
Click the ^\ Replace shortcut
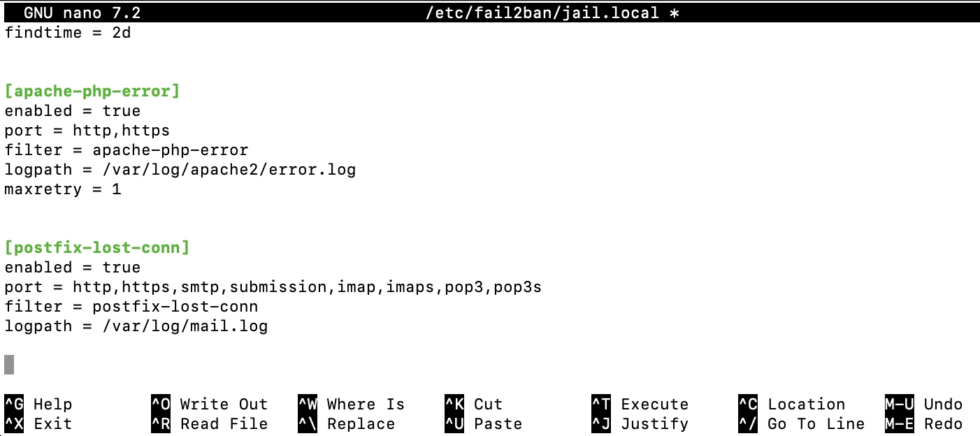click(346, 424)
